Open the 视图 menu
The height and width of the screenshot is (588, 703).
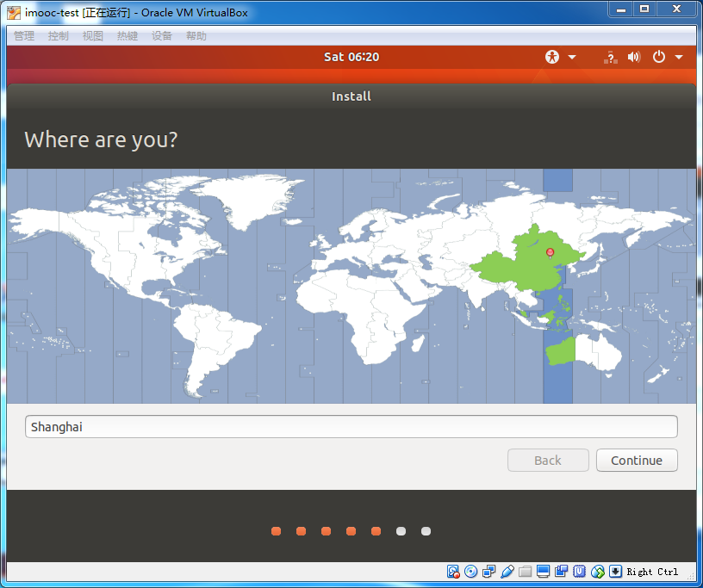click(93, 36)
